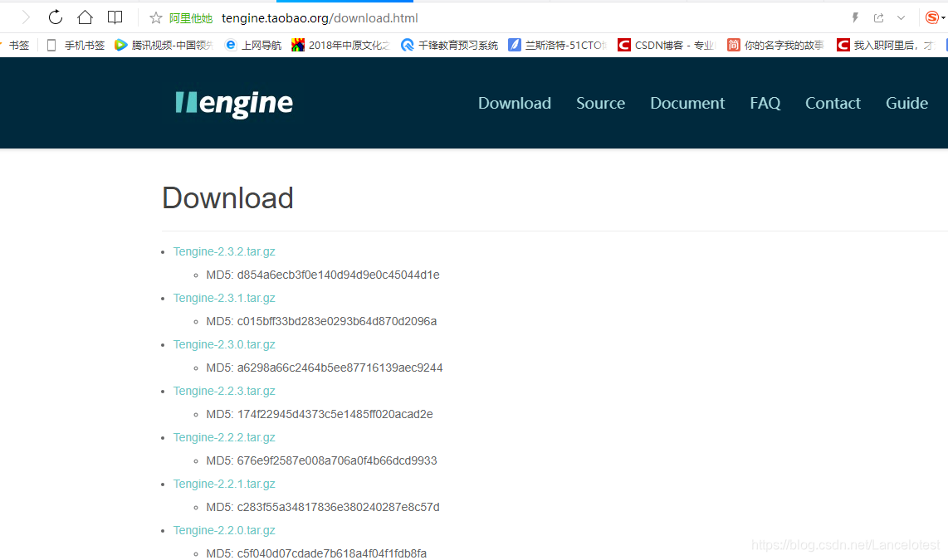The image size is (948, 560).
Task: Click MD5 d854a6ecb3f0e140d94d9e0c45044d1e text
Action: coord(323,275)
